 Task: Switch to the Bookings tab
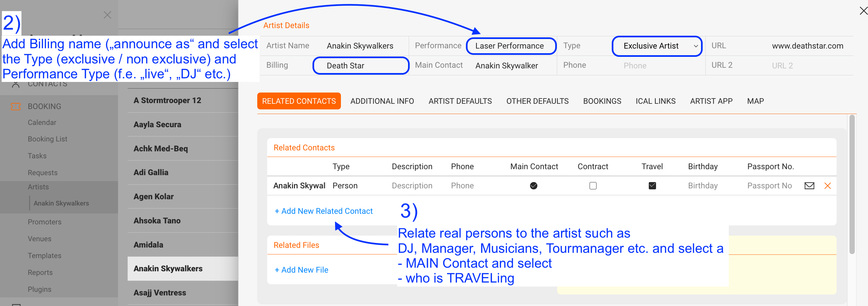click(602, 101)
